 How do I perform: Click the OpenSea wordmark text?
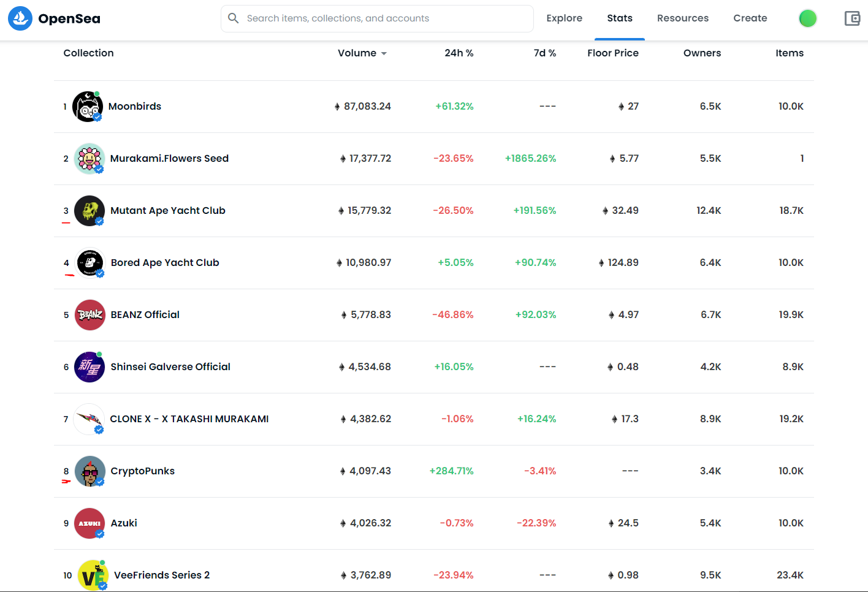click(69, 19)
